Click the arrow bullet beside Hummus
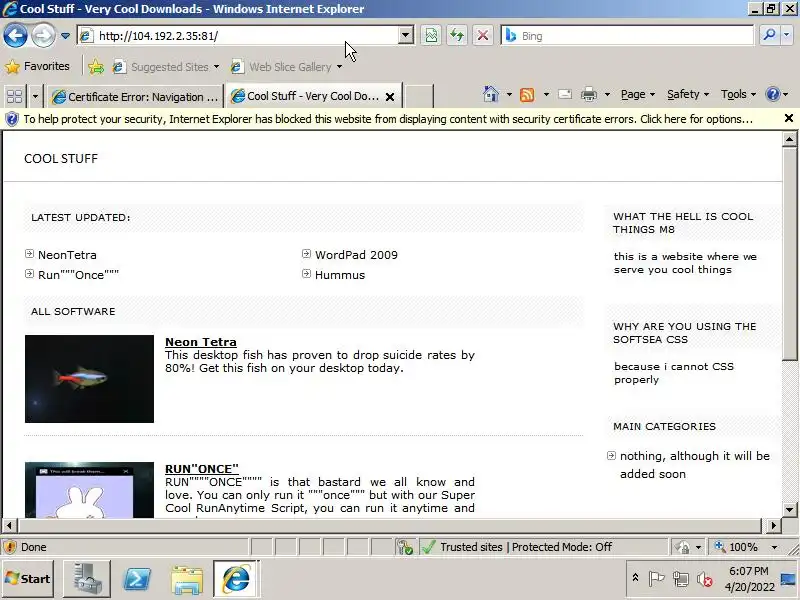Screen dimensions: 800x600 click(x=306, y=274)
